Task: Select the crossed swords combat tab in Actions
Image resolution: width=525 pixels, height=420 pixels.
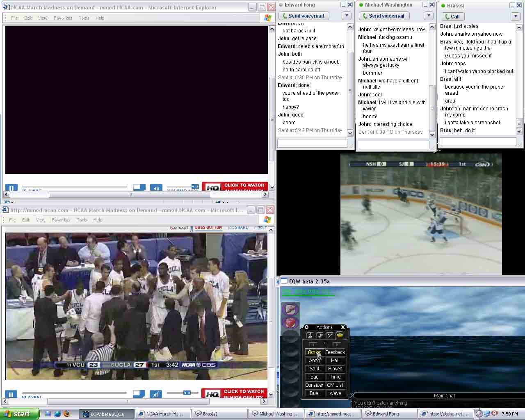Action: [330, 336]
